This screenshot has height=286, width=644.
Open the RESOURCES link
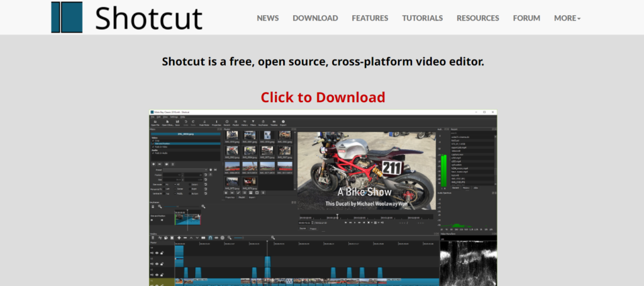(x=478, y=18)
